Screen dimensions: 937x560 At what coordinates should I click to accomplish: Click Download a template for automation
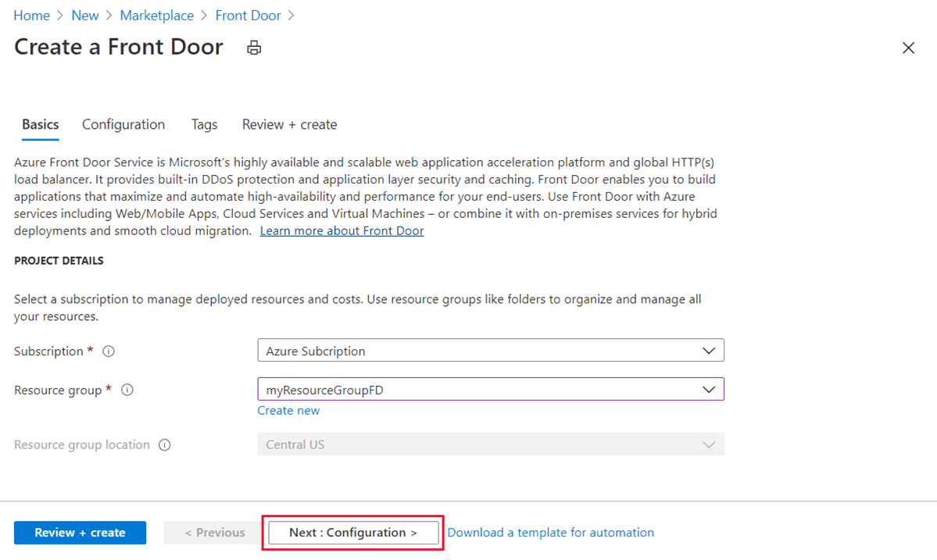click(550, 532)
